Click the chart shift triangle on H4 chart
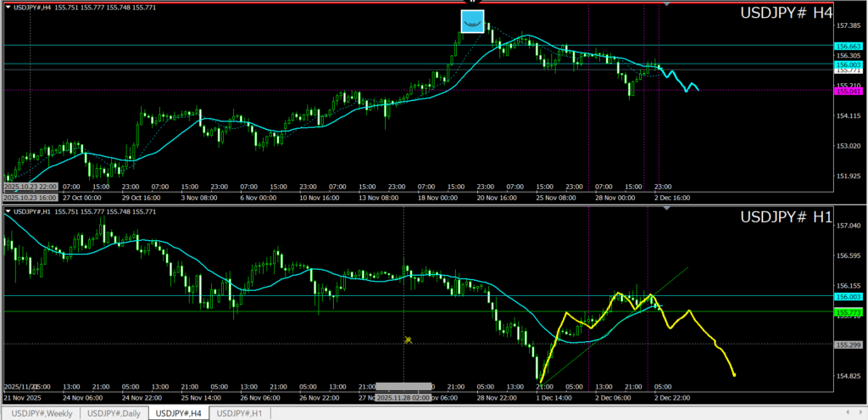868x420 pixels. point(667,5)
